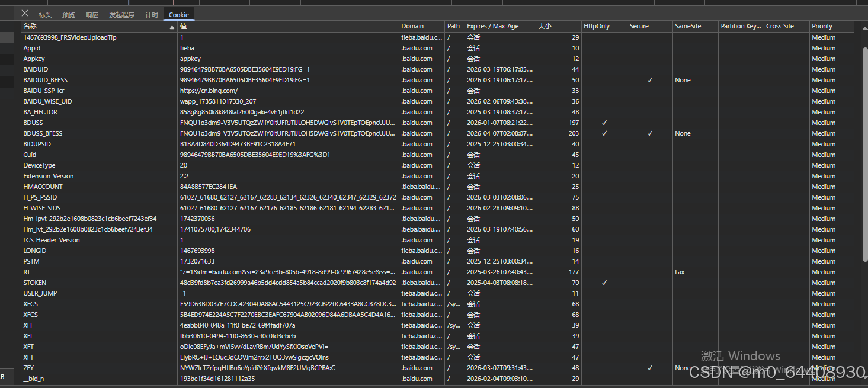The width and height of the screenshot is (868, 388).
Task: Click the Secure checkmark in the BAIDUID_BFESS row
Action: click(650, 80)
